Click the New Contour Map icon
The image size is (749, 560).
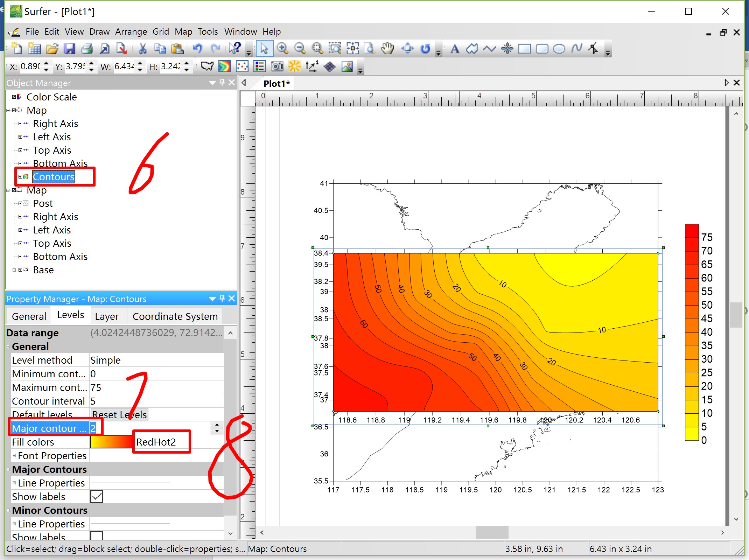coord(224,66)
